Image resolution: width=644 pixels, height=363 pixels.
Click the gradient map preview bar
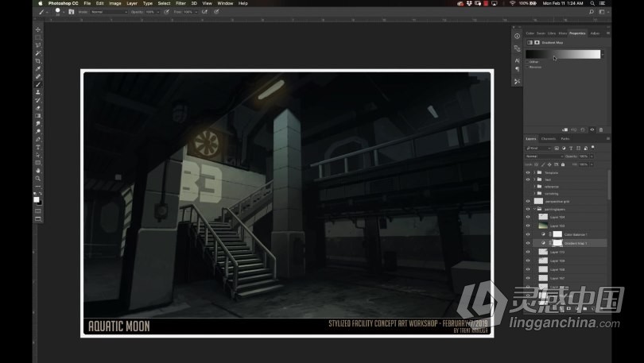(x=563, y=54)
